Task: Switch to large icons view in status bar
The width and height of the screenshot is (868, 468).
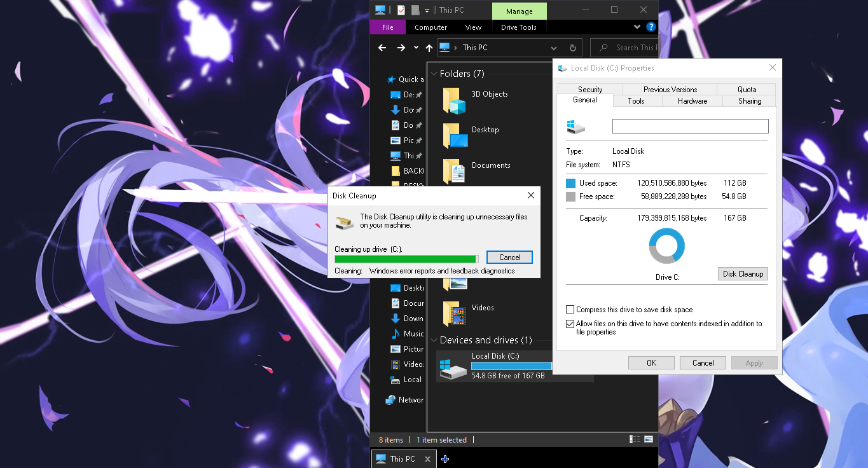Action: tap(649, 439)
